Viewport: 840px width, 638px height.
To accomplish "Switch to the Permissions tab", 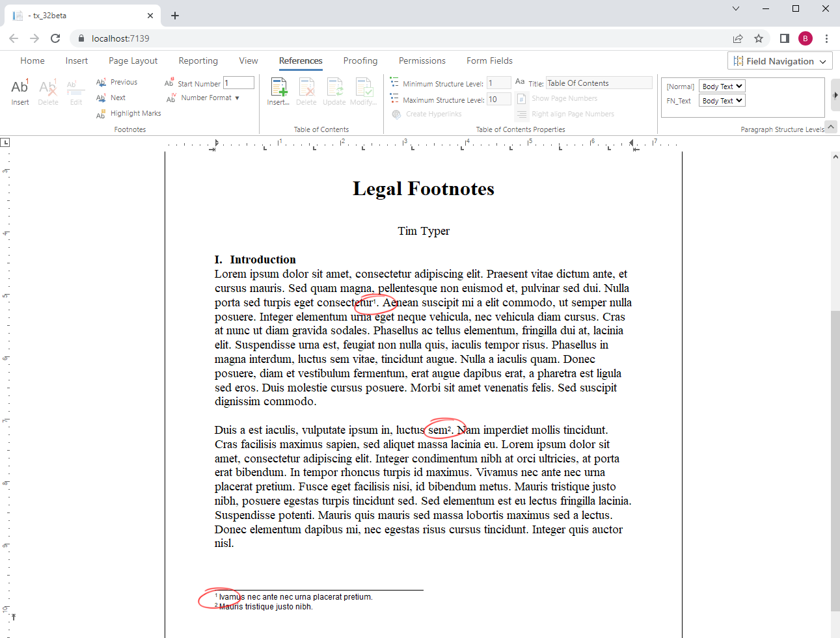I will pos(422,60).
